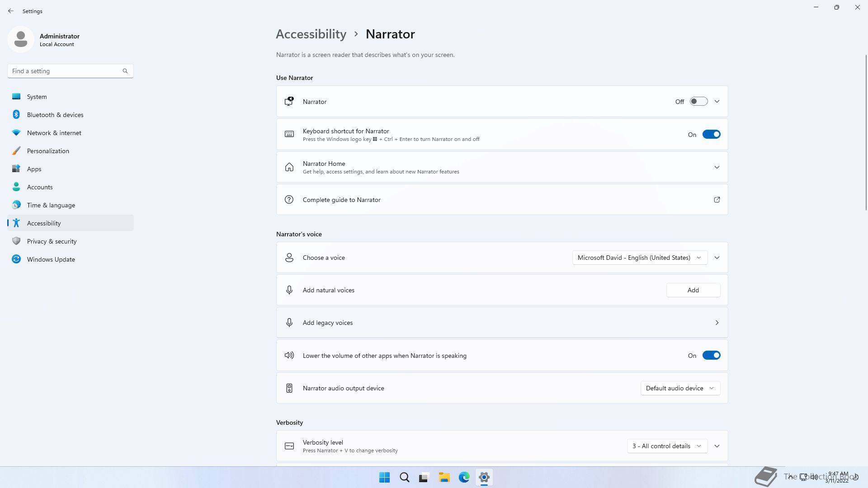Image resolution: width=868 pixels, height=488 pixels.
Task: Open taskbar Search
Action: point(405,477)
